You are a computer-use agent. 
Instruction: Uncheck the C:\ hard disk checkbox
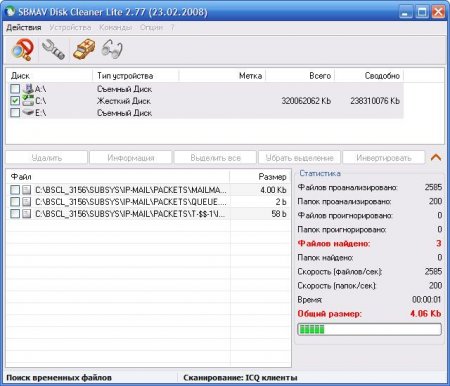pyautogui.click(x=15, y=101)
